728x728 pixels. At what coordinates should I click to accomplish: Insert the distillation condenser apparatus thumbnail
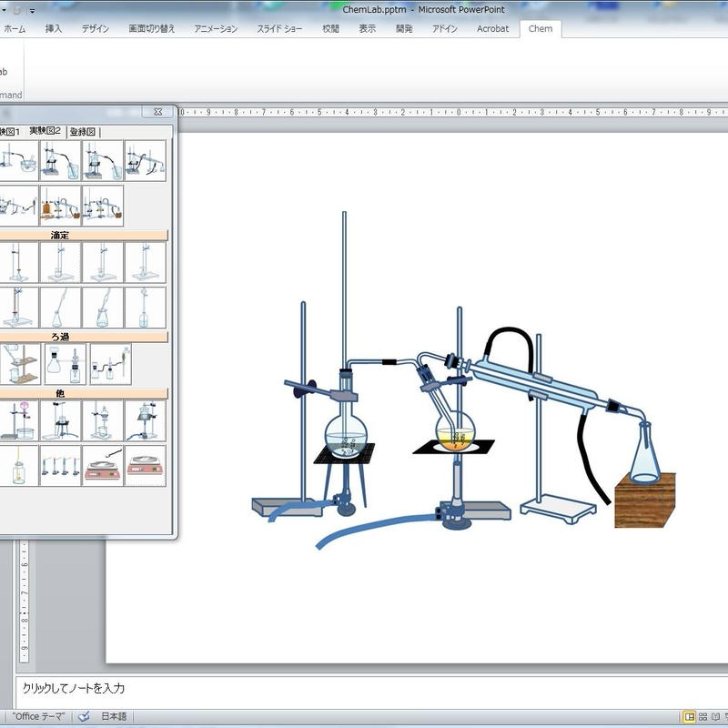146,160
